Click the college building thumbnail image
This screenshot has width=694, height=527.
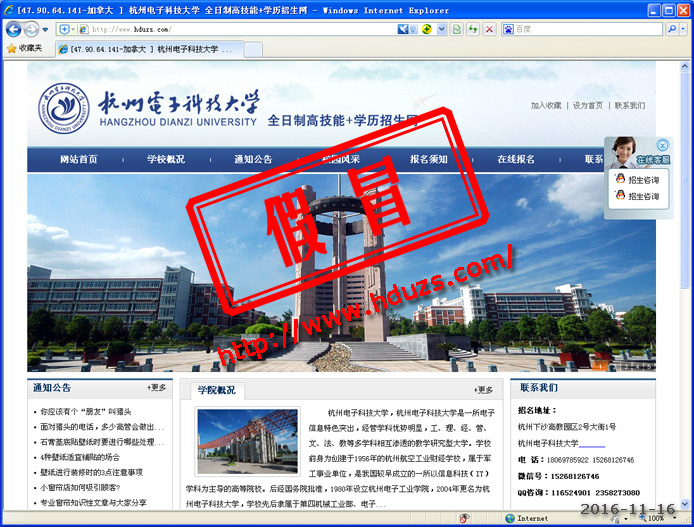[248, 441]
